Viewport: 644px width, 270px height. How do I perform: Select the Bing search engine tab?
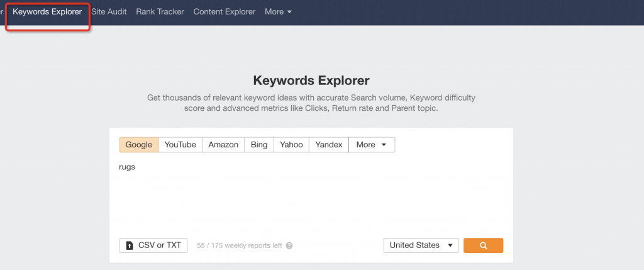pyautogui.click(x=259, y=145)
